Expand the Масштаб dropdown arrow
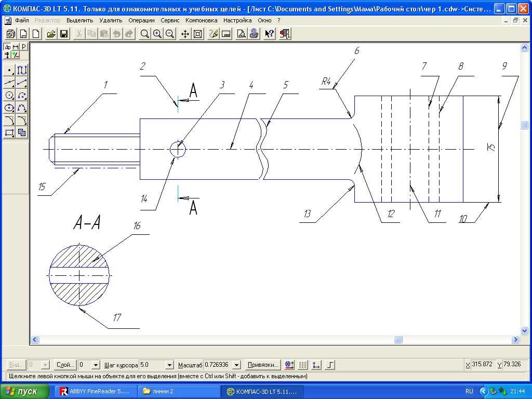The width and height of the screenshot is (532, 399). 237,365
